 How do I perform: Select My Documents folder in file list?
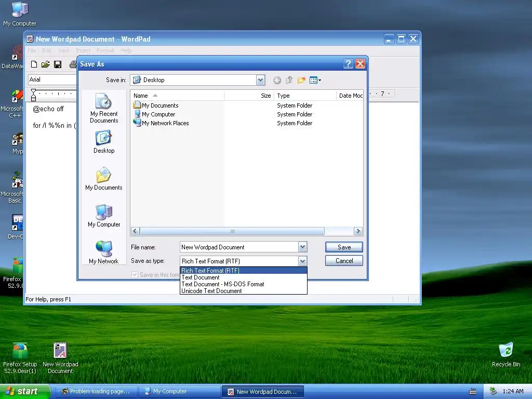click(x=156, y=105)
